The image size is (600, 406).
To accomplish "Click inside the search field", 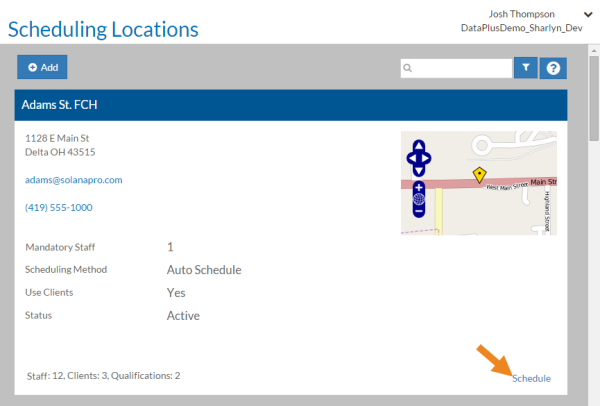I will 461,68.
